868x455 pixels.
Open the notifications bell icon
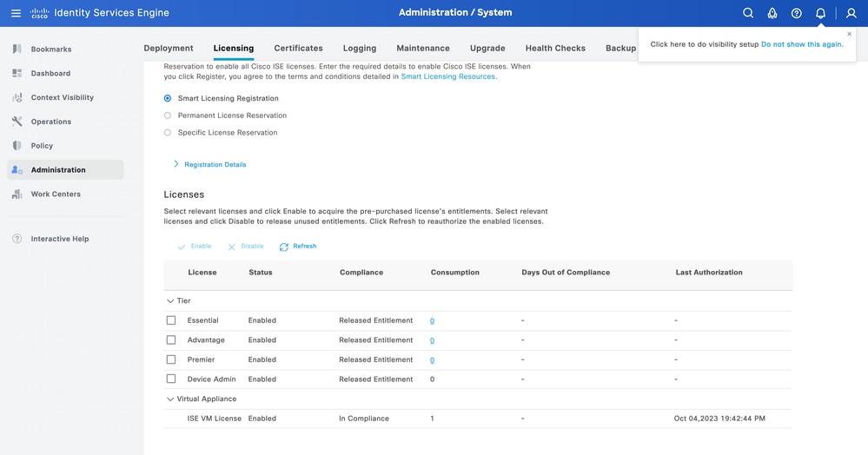pos(820,13)
